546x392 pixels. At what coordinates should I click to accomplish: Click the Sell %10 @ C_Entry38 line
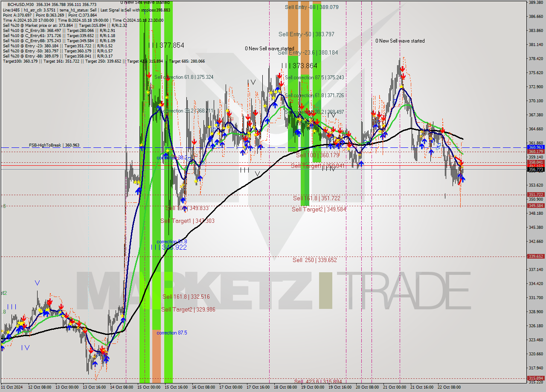(59, 30)
